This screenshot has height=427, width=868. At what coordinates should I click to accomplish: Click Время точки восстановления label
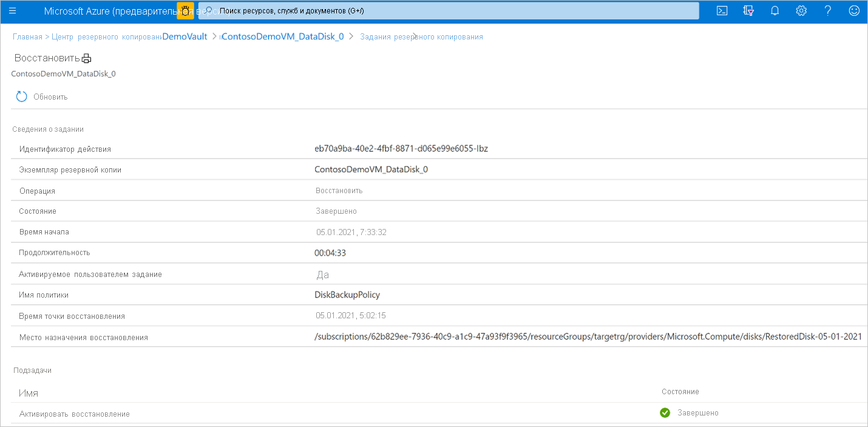pos(72,316)
